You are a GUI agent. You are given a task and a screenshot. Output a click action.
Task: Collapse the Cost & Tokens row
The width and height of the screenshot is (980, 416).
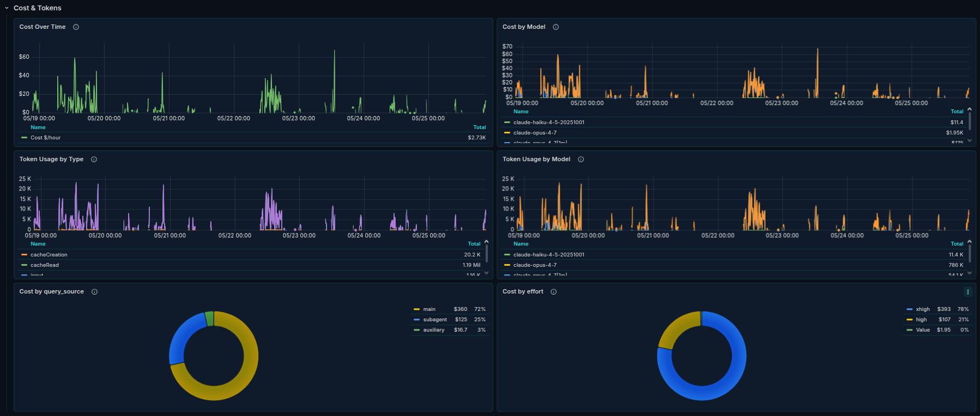click(7, 8)
